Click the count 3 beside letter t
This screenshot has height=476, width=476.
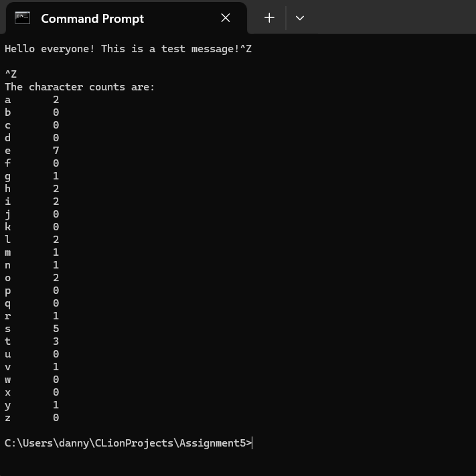point(56,341)
